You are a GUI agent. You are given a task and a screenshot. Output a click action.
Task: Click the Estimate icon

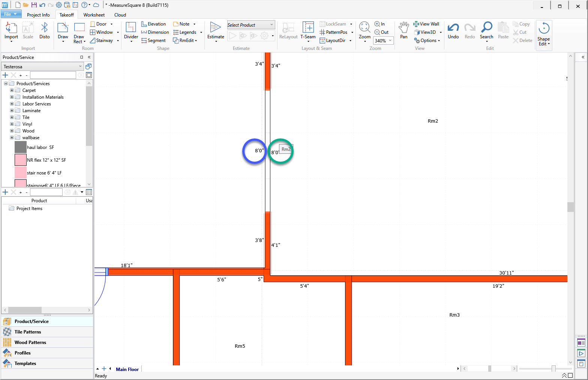coord(216,28)
